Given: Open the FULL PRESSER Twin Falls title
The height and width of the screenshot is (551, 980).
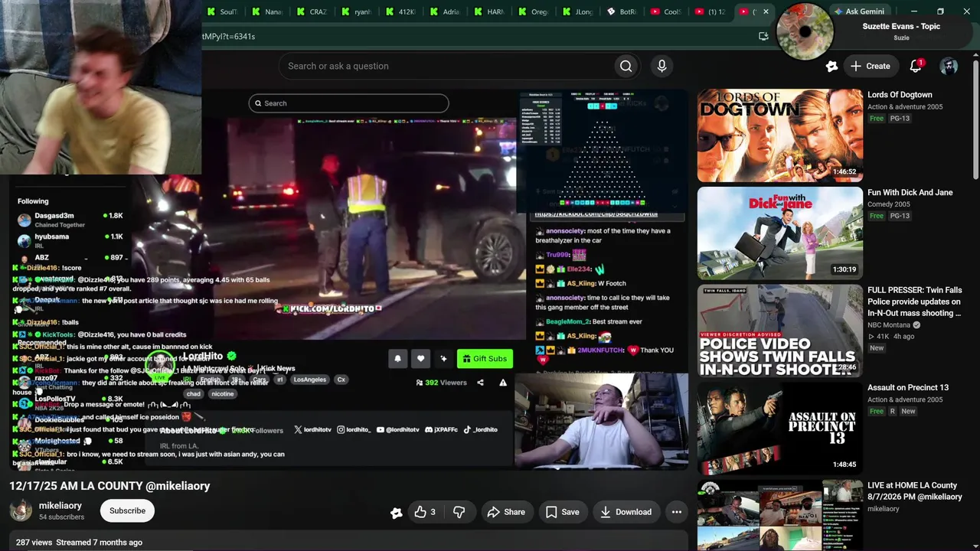Looking at the screenshot, I should click(x=915, y=302).
